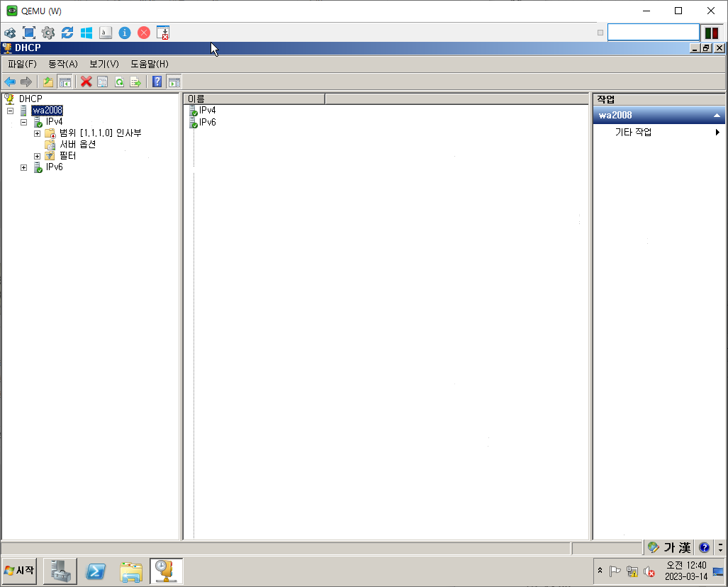Toggle the 가 Korean input mode button
This screenshot has height=587, width=728.
point(669,547)
